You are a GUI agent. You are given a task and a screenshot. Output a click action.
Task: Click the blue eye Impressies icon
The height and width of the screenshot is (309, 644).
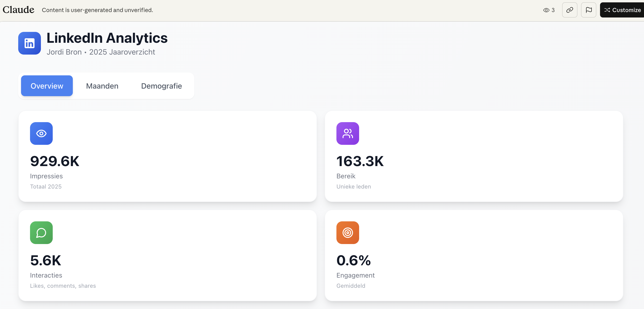pyautogui.click(x=41, y=133)
